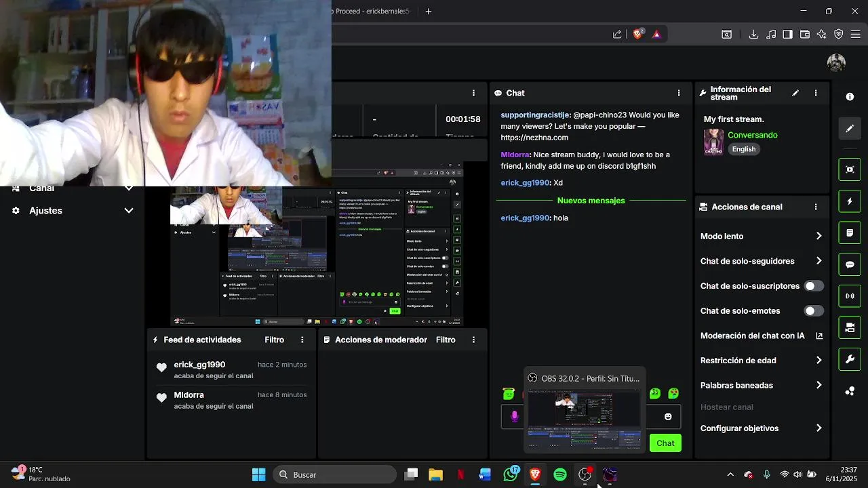Open Palabras baneadas options arrow
868x488 pixels.
click(818, 385)
